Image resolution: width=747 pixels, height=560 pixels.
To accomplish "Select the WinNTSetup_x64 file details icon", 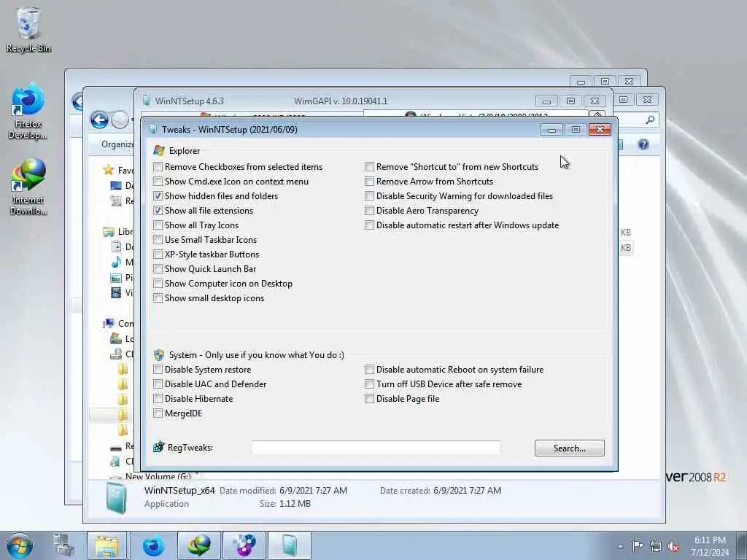I will tap(116, 497).
